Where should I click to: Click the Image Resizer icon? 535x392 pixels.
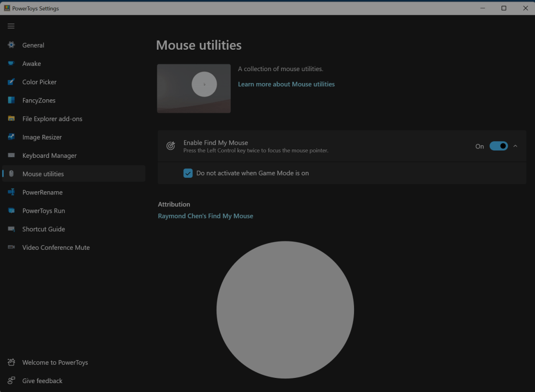pyautogui.click(x=12, y=137)
